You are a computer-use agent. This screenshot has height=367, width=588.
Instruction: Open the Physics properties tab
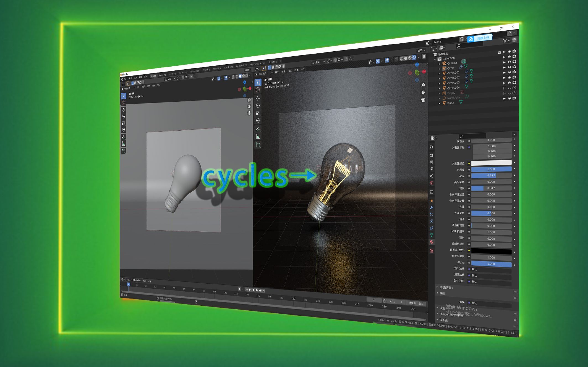pos(432,221)
